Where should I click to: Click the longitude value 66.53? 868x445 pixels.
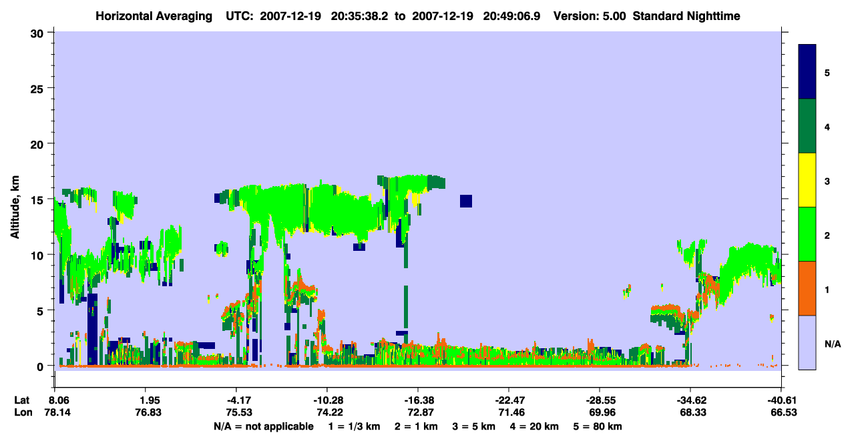coord(784,412)
